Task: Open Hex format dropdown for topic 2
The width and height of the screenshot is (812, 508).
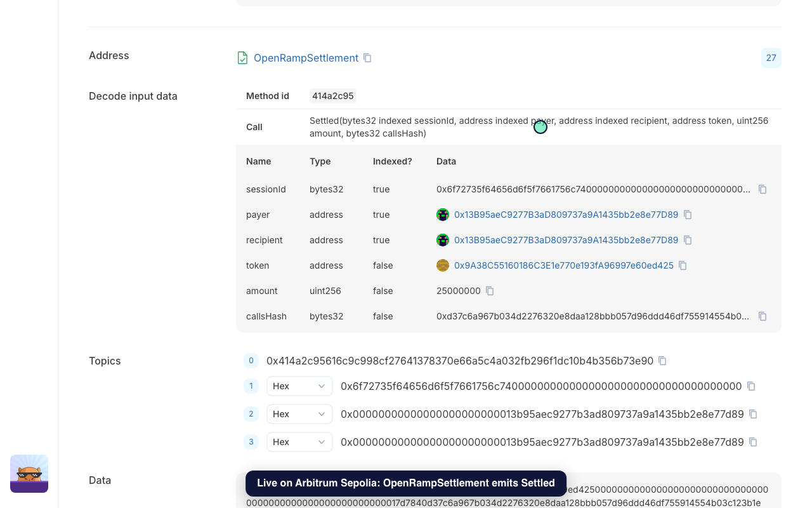Action: tap(299, 414)
